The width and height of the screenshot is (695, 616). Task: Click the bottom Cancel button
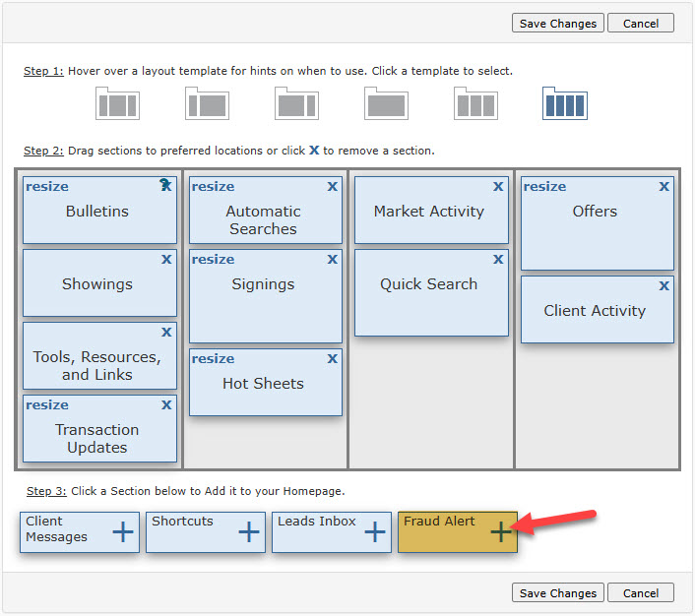tap(641, 593)
